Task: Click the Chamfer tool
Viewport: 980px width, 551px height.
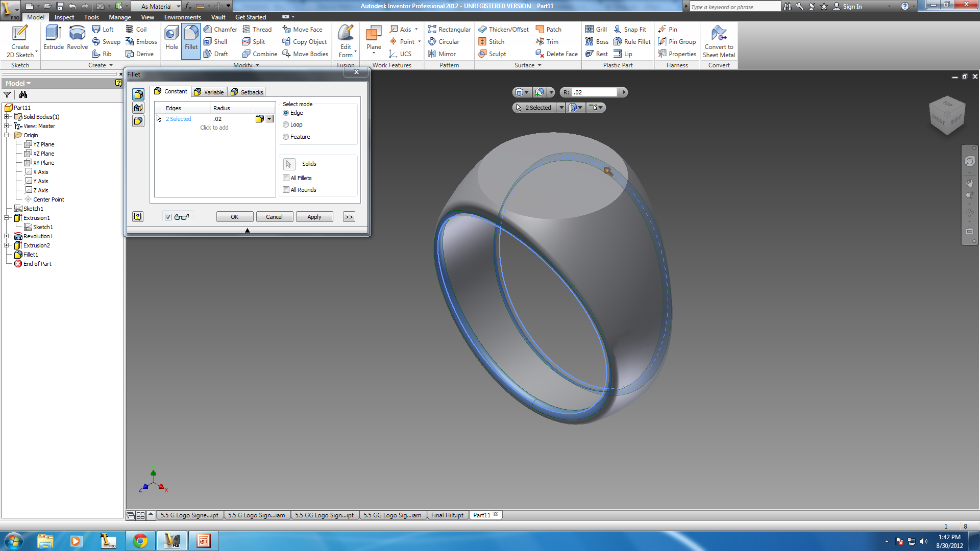Action: tap(220, 30)
